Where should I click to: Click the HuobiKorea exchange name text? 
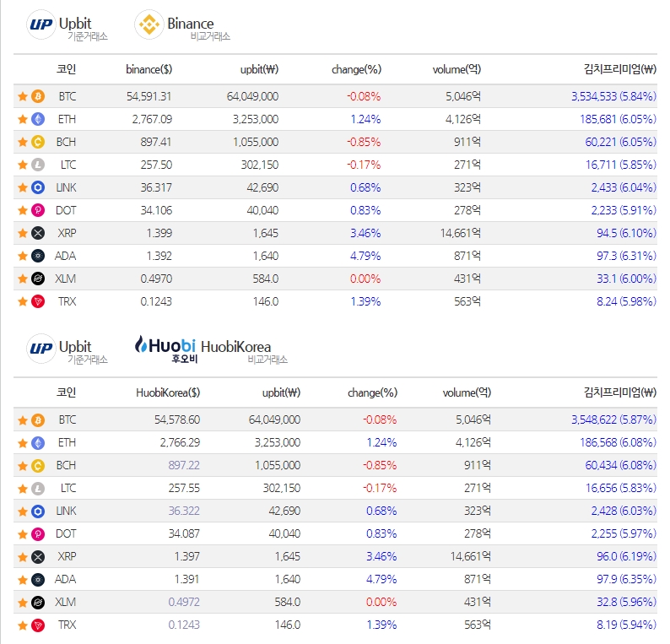[235, 347]
